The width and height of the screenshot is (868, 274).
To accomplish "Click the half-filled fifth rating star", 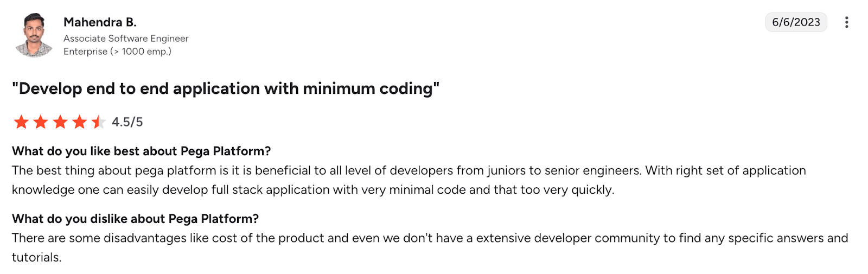I will point(98,122).
